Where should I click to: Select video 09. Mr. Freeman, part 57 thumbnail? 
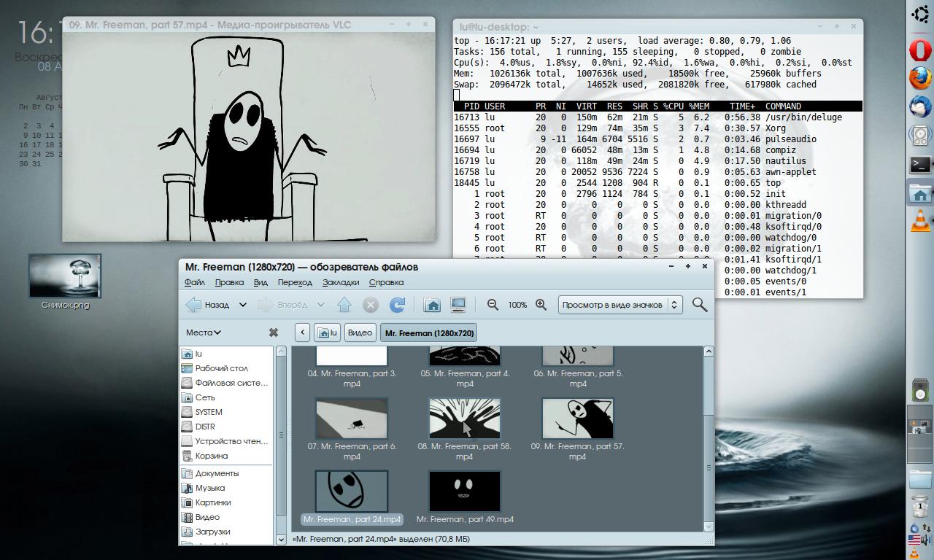tap(578, 419)
